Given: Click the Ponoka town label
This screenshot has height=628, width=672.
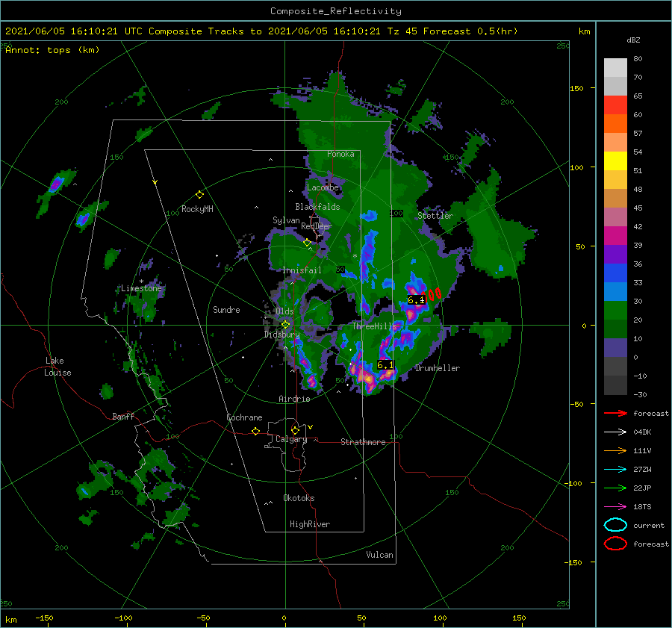Looking at the screenshot, I should (340, 154).
